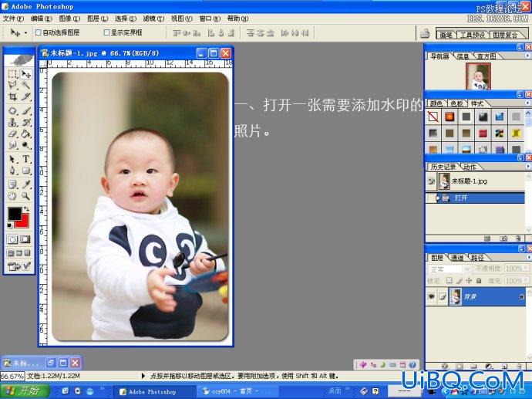Hide the 背景 layer with eye icon
The width and height of the screenshot is (532, 399).
[x=431, y=297]
